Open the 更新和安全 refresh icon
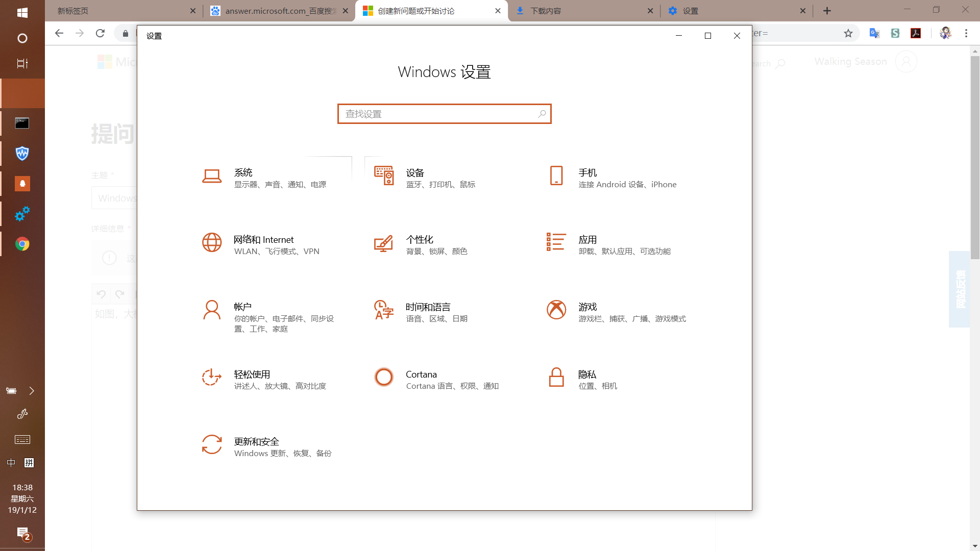980x551 pixels. coord(212,444)
